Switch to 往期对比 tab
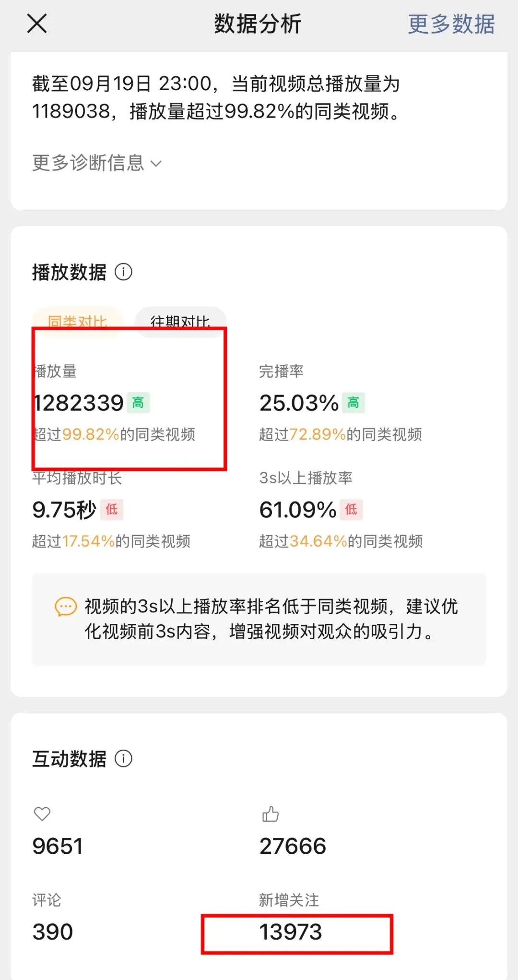 [x=180, y=322]
